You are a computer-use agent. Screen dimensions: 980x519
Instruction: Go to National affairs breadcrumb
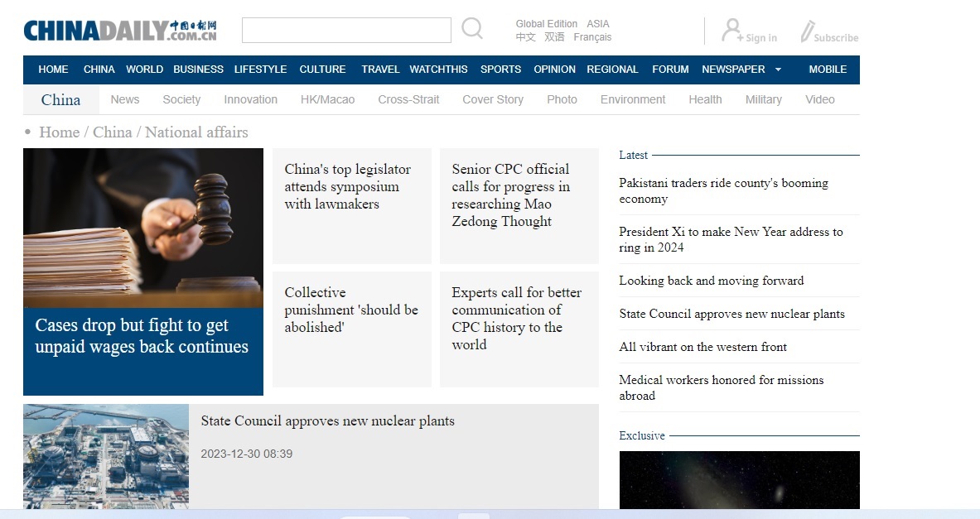click(196, 132)
